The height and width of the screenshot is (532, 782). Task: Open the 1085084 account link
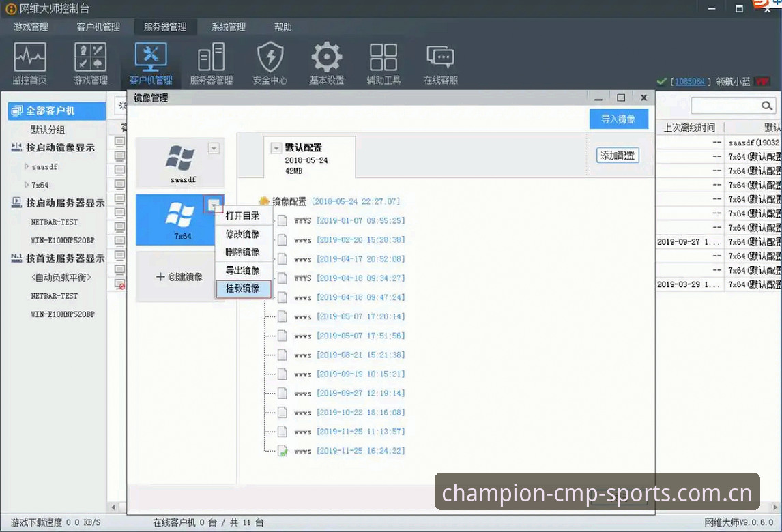point(690,81)
